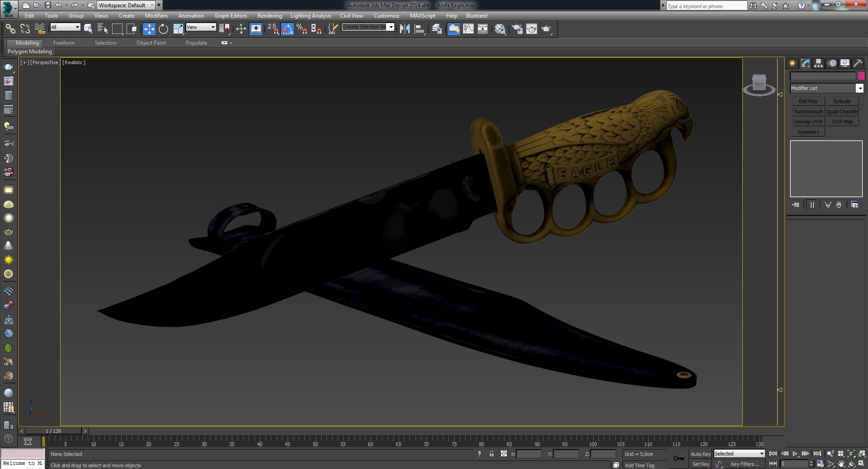Toggle the 2.5D Snaps button
Image resolution: width=868 pixels, height=469 pixels.
click(273, 29)
